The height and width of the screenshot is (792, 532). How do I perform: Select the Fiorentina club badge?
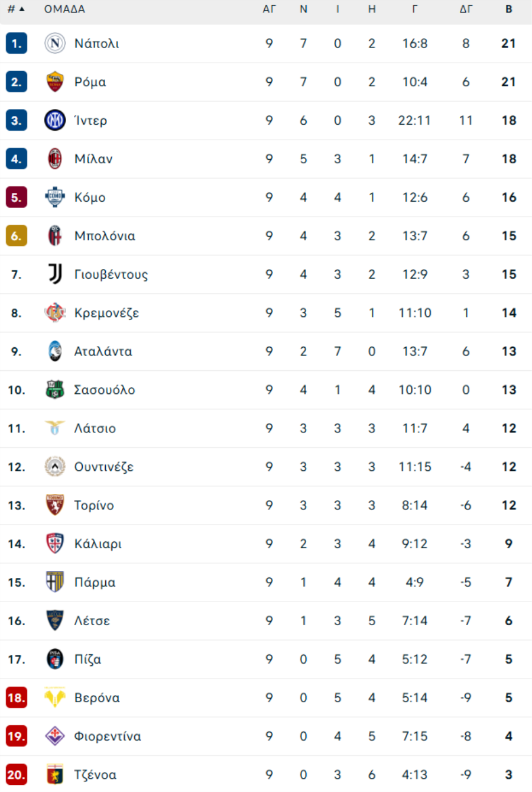point(55,736)
